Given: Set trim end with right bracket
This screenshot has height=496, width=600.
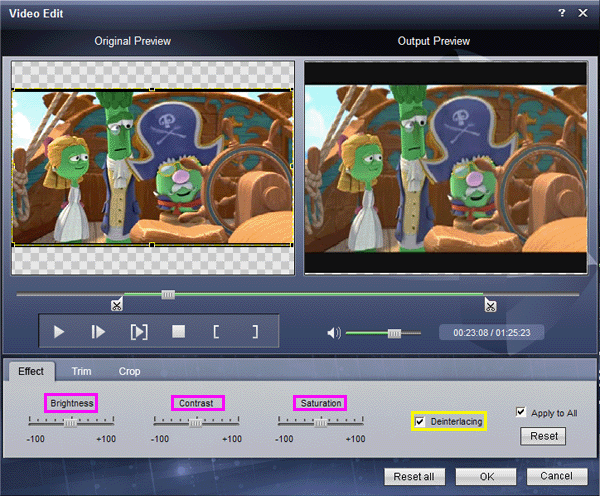Looking at the screenshot, I should 255,332.
